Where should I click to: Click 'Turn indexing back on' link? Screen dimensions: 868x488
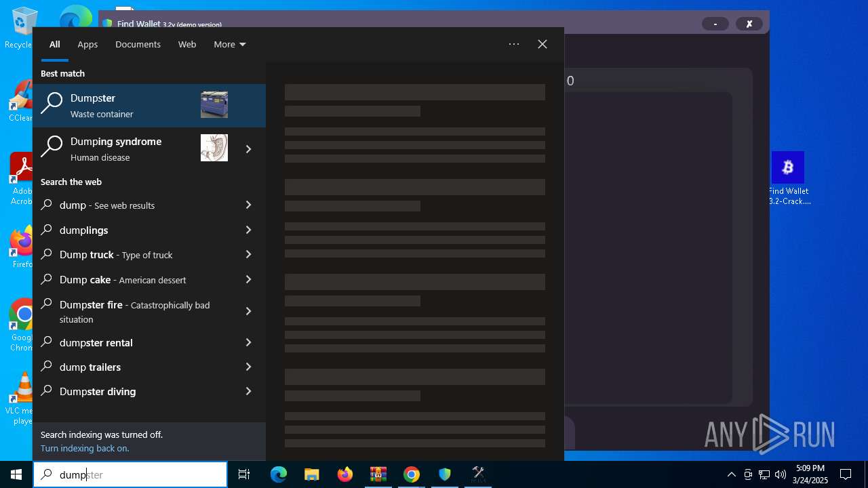(x=85, y=448)
